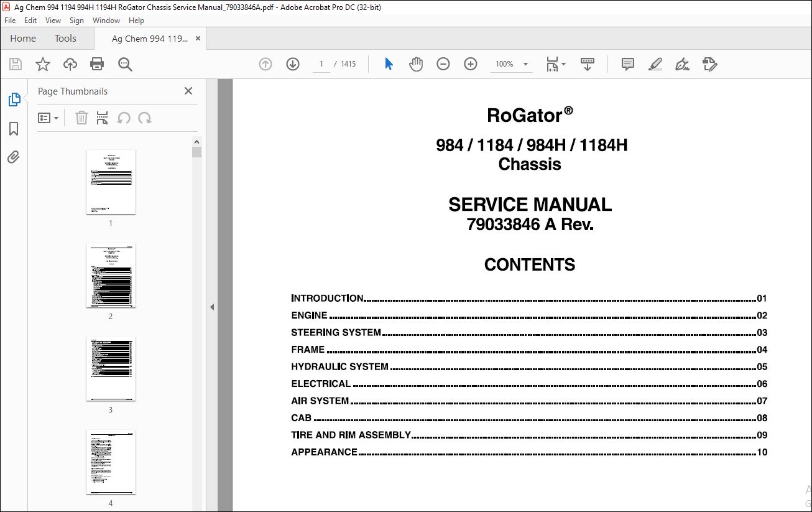Viewport: 812px width, 512px height.
Task: Open the Sign document pen tool
Action: pyautogui.click(x=682, y=64)
